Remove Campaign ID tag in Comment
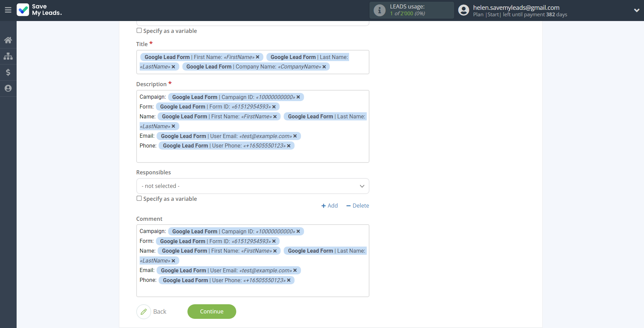Screen dimensions: 644x328 tap(298, 231)
